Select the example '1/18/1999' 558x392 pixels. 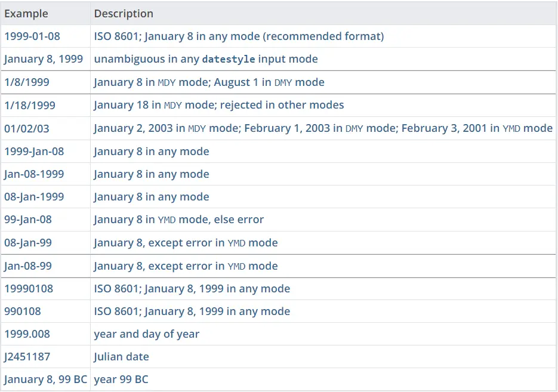coord(30,105)
